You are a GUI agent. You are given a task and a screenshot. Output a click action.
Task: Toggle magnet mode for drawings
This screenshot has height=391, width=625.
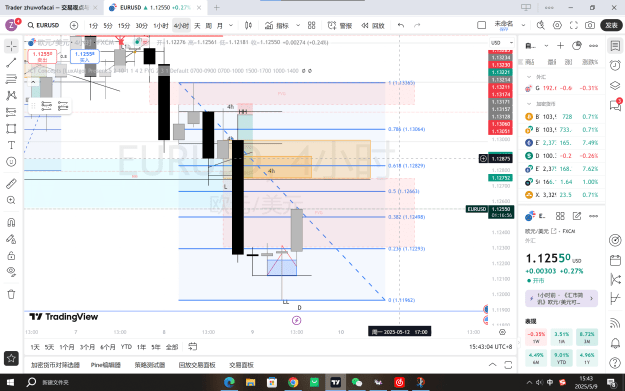point(11,222)
